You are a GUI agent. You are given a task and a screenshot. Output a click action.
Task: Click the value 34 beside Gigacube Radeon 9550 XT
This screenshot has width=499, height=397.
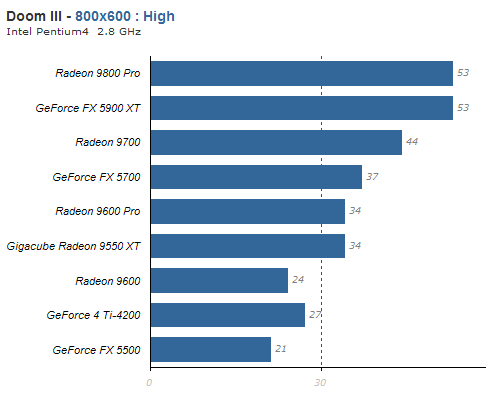click(x=355, y=246)
